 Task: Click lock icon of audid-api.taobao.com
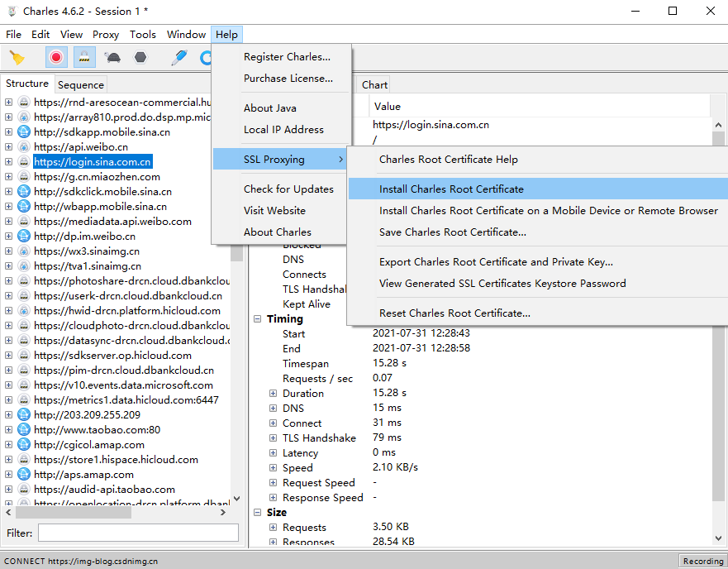tap(24, 489)
